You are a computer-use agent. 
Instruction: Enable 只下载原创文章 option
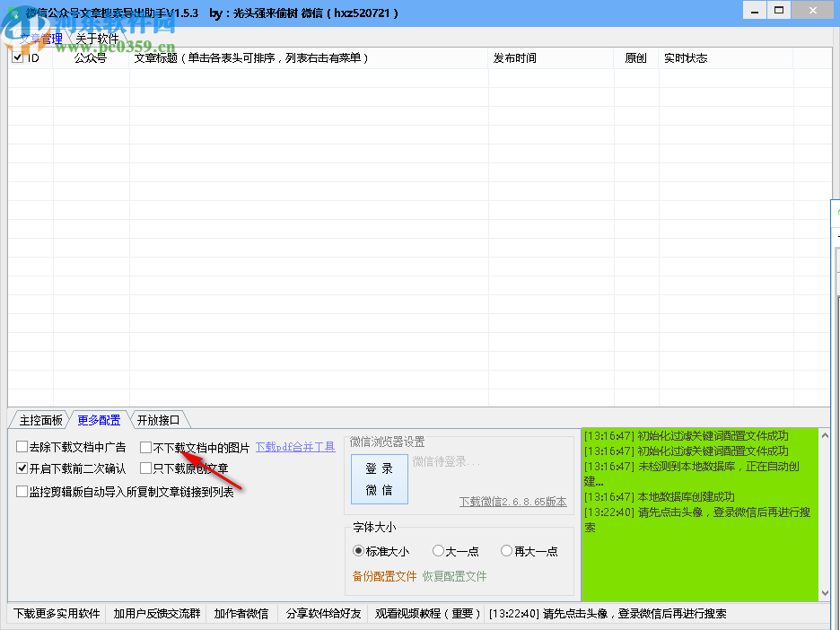(146, 467)
